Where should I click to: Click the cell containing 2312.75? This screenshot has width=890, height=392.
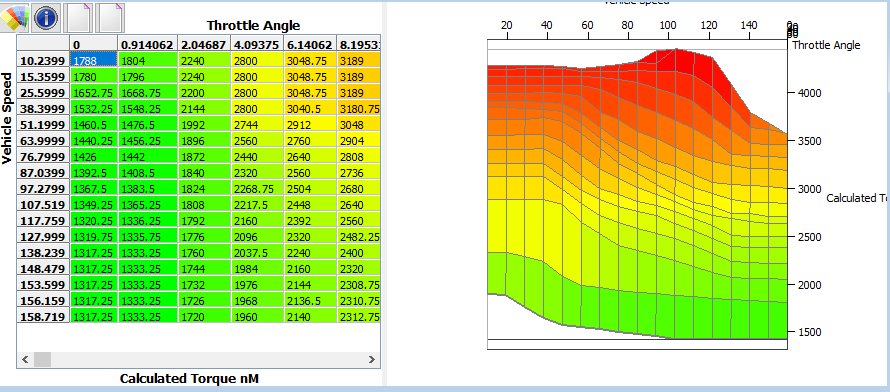359,316
